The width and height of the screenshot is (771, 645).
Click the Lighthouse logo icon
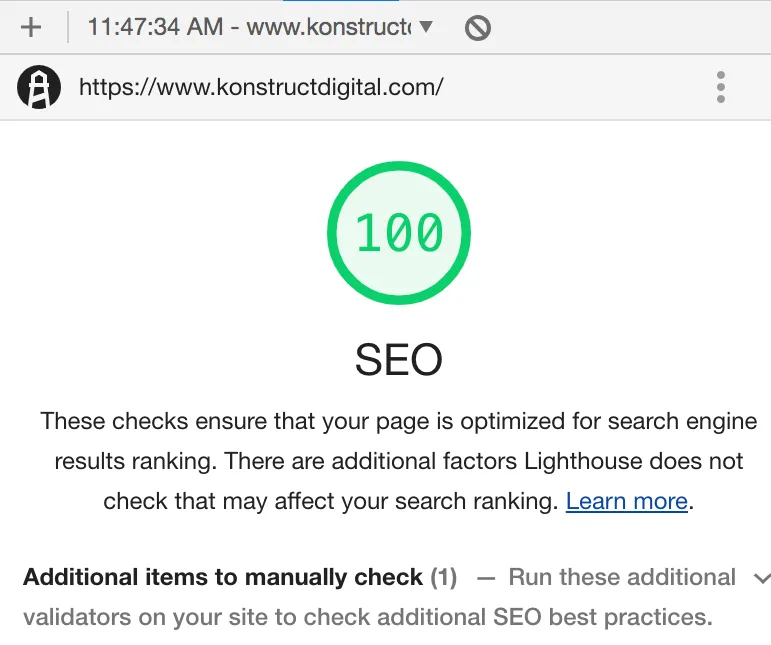39,87
